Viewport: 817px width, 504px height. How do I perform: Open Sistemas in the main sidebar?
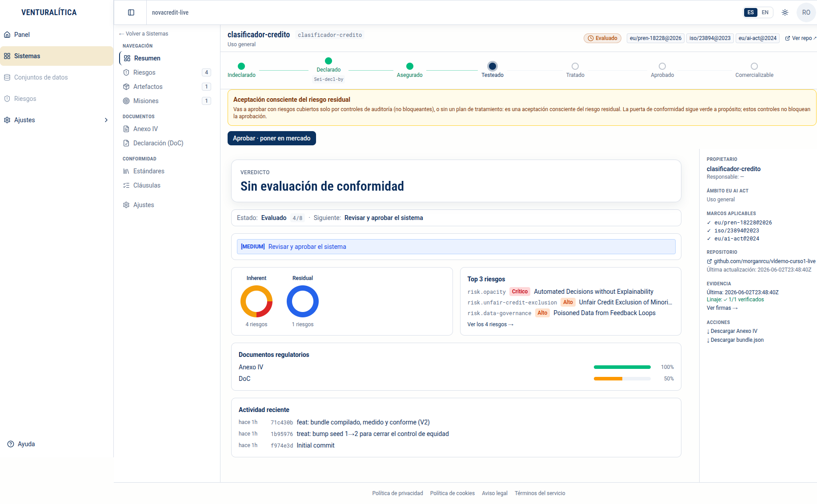(x=56, y=56)
